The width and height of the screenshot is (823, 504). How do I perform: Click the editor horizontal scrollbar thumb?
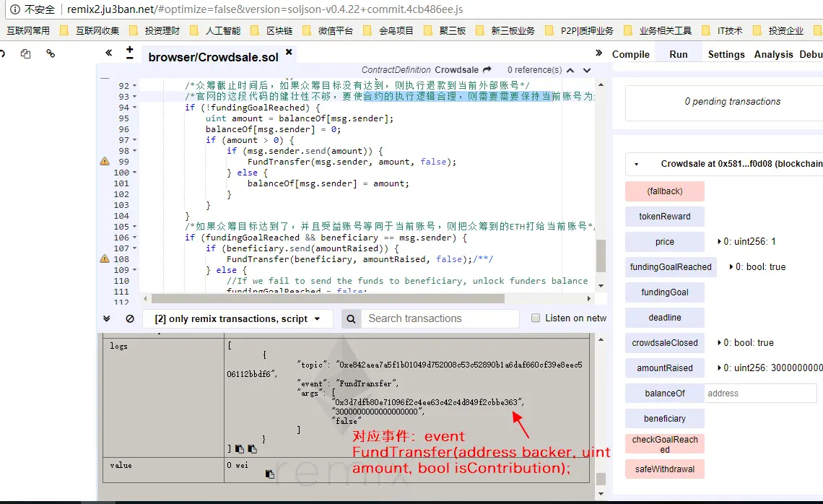tap(328, 298)
